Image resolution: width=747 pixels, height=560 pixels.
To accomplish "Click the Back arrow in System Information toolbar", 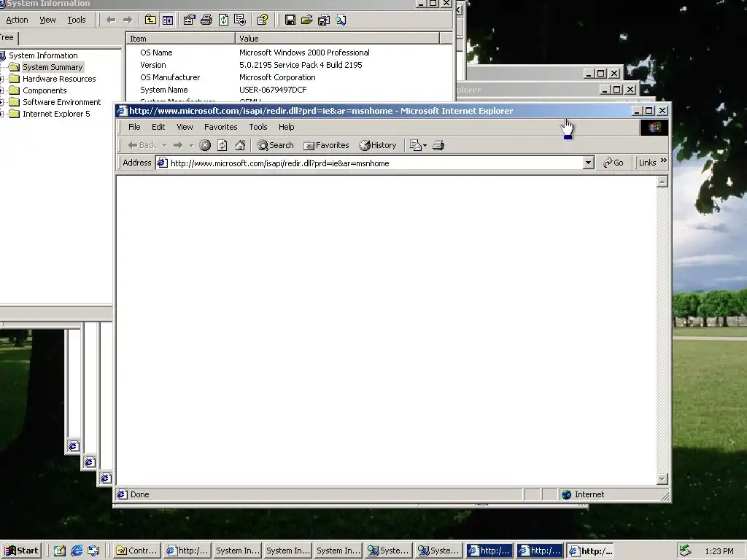I will (x=111, y=20).
